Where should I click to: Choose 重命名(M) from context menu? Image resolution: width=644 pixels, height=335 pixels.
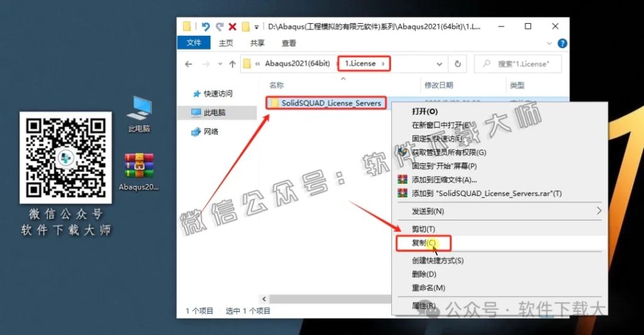(428, 288)
